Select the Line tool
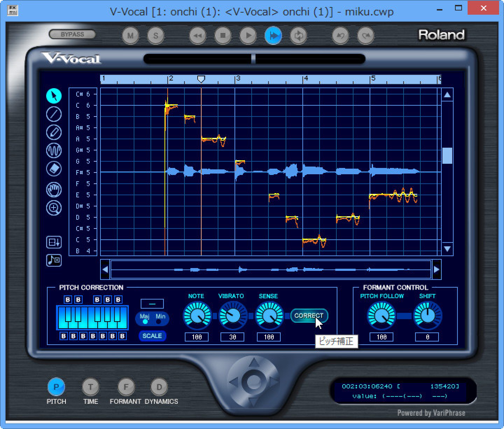 pyautogui.click(x=54, y=114)
